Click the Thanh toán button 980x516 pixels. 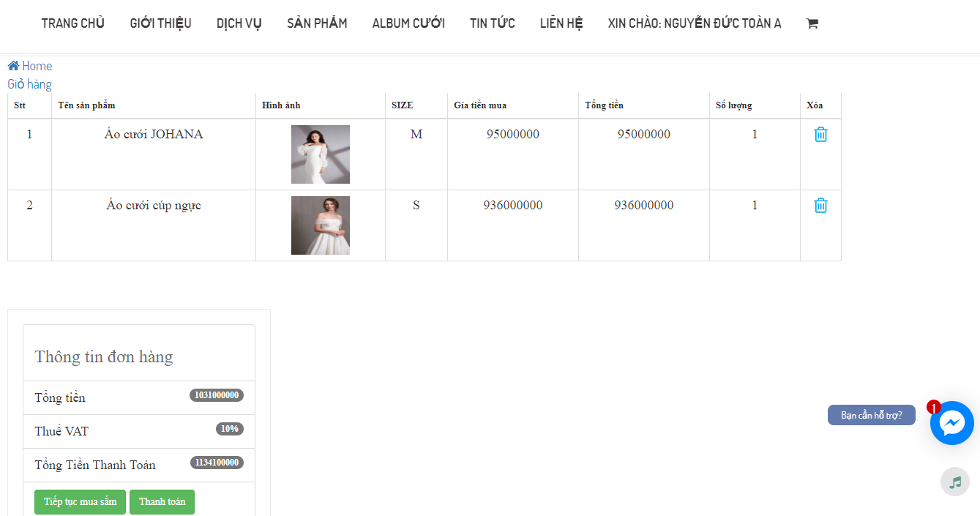162,502
